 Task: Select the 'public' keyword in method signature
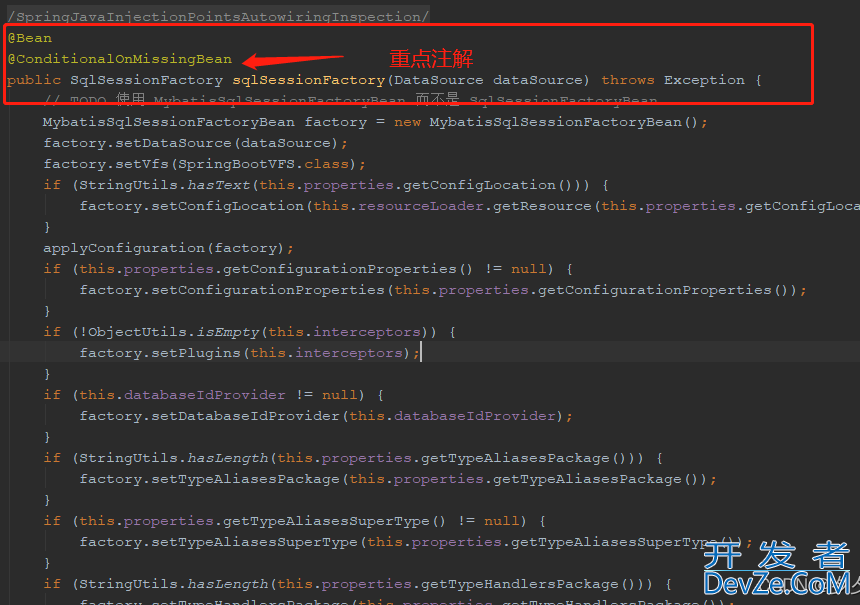pos(34,80)
